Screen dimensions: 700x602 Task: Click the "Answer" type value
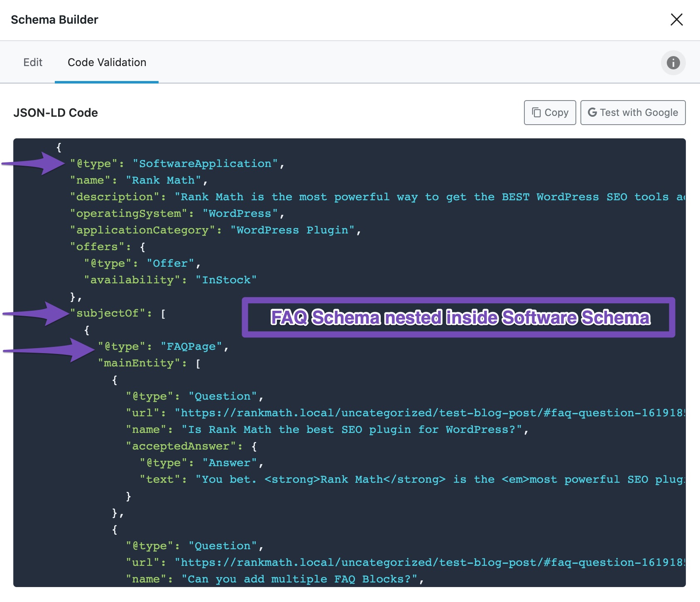[230, 463]
